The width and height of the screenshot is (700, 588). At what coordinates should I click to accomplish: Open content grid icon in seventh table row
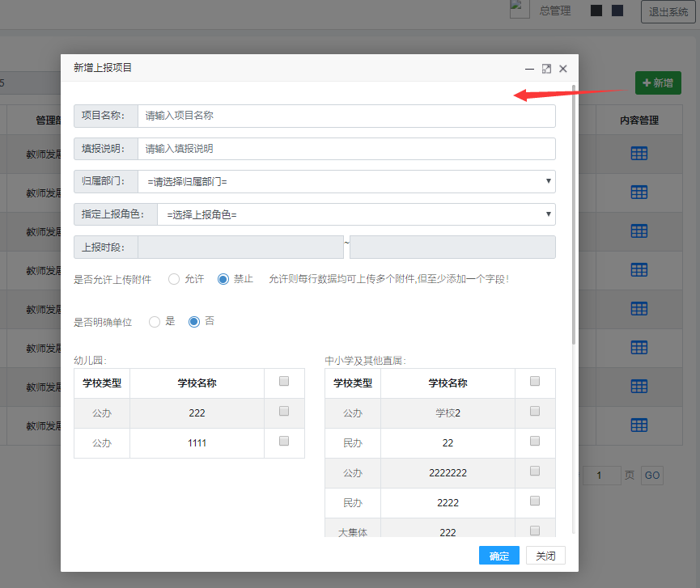point(638,387)
